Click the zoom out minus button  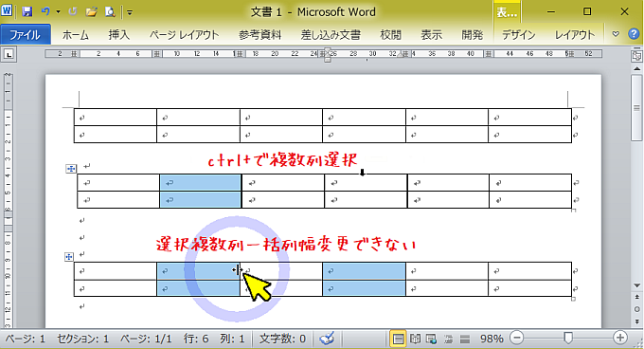517,338
